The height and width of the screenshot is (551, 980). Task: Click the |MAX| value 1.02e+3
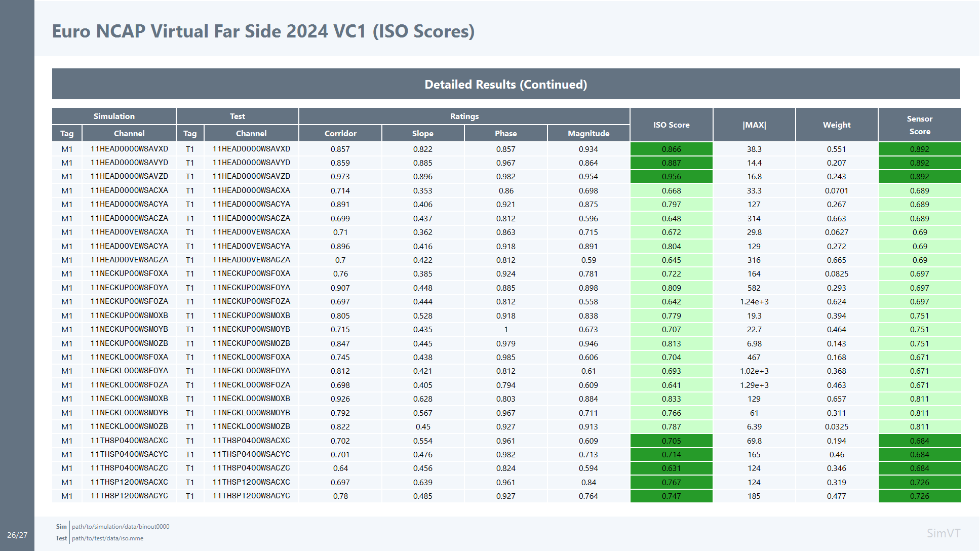pos(754,371)
